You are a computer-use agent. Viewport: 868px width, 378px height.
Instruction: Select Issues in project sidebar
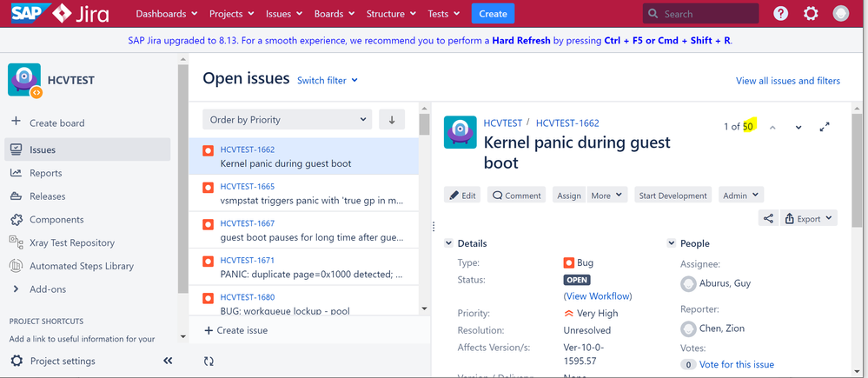point(88,149)
